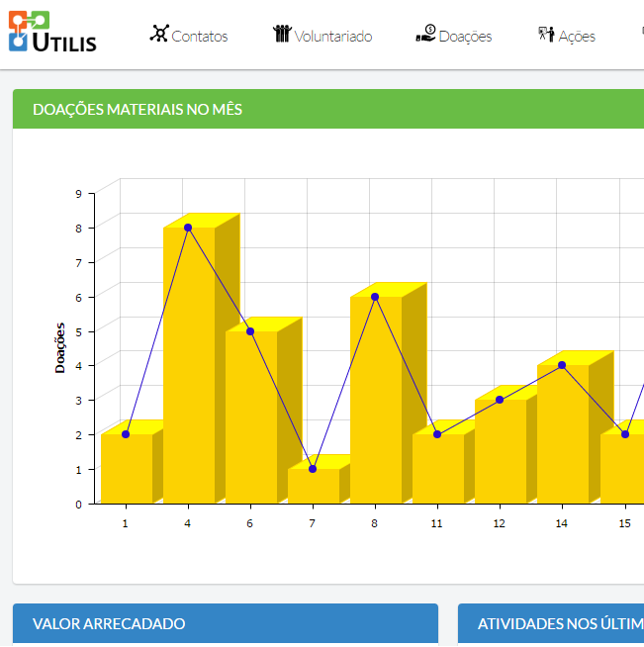Click the data point for day 6
The width and height of the screenshot is (644, 647).
pos(250,331)
